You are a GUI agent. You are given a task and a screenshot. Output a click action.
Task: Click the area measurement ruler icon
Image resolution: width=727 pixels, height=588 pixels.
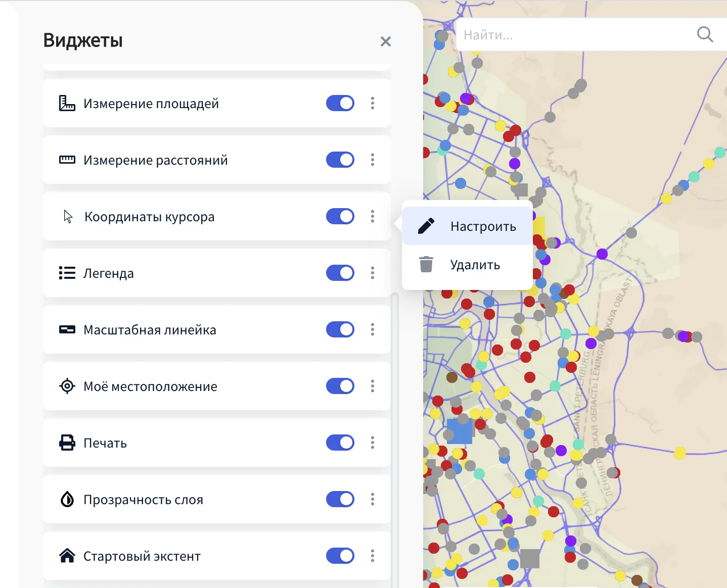coord(67,104)
